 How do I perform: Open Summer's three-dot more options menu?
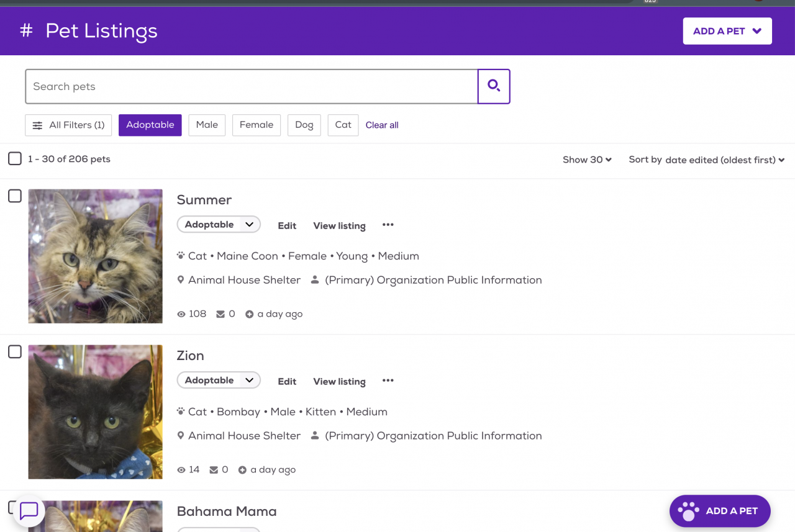388,225
